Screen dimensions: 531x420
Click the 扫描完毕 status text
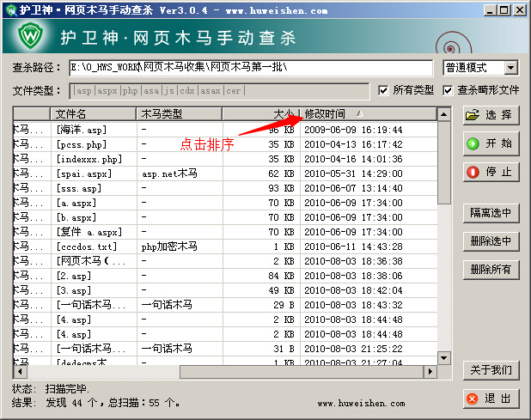(67, 389)
